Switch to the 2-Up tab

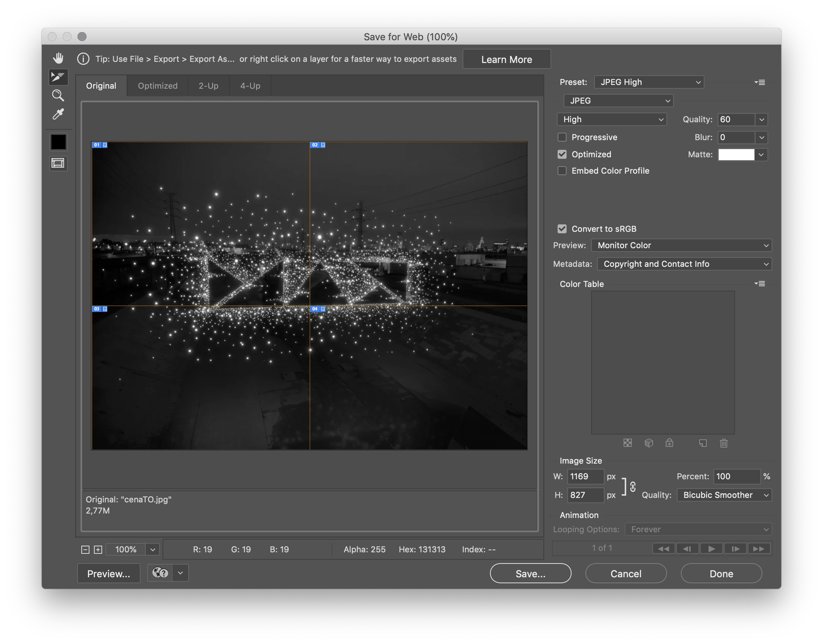[208, 86]
